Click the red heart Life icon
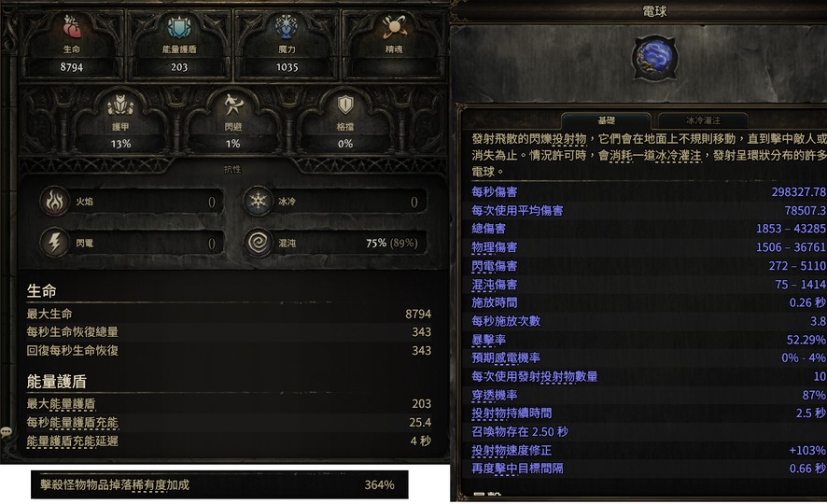This screenshot has width=827, height=504. [72, 27]
